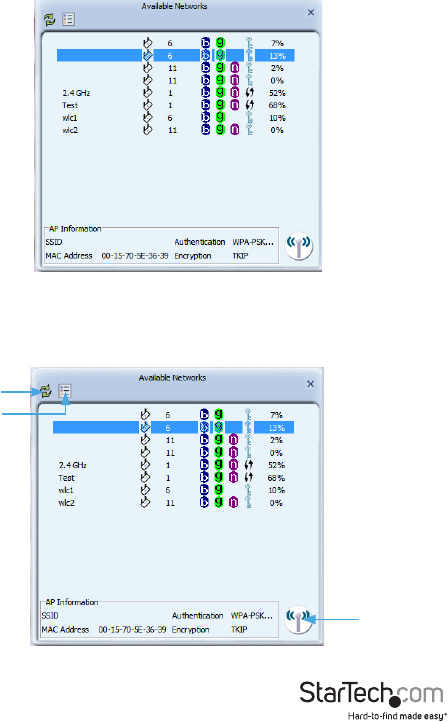
Task: Select the Test network row in lower window
Action: [173, 478]
